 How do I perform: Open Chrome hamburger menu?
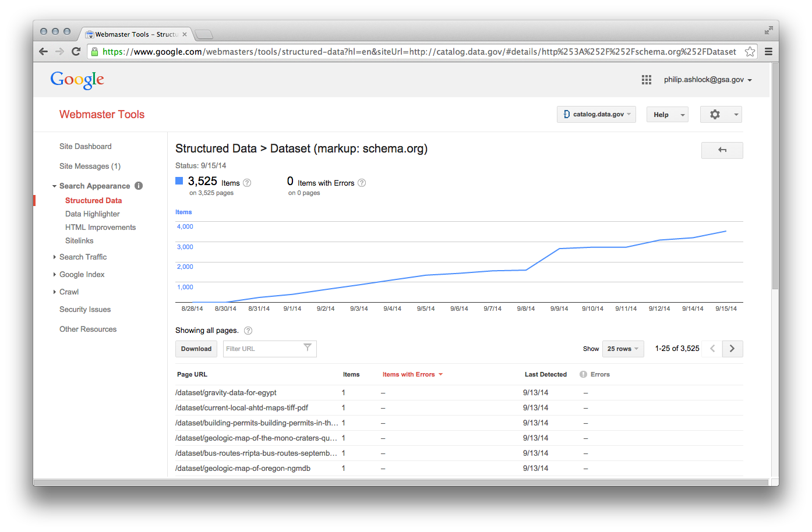click(x=768, y=51)
